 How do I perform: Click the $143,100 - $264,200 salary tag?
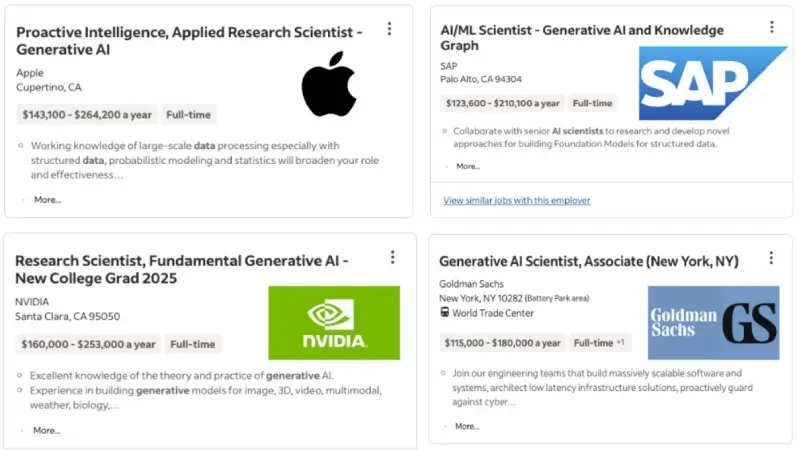(87, 115)
